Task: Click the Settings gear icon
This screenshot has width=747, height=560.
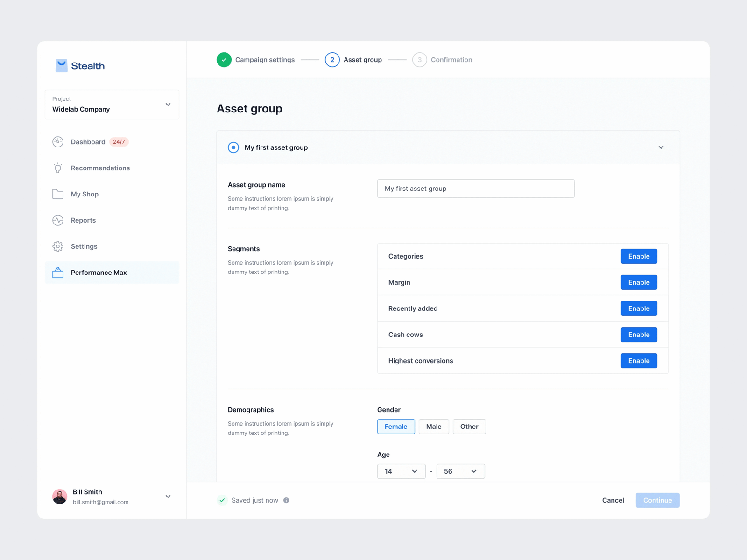Action: click(58, 246)
